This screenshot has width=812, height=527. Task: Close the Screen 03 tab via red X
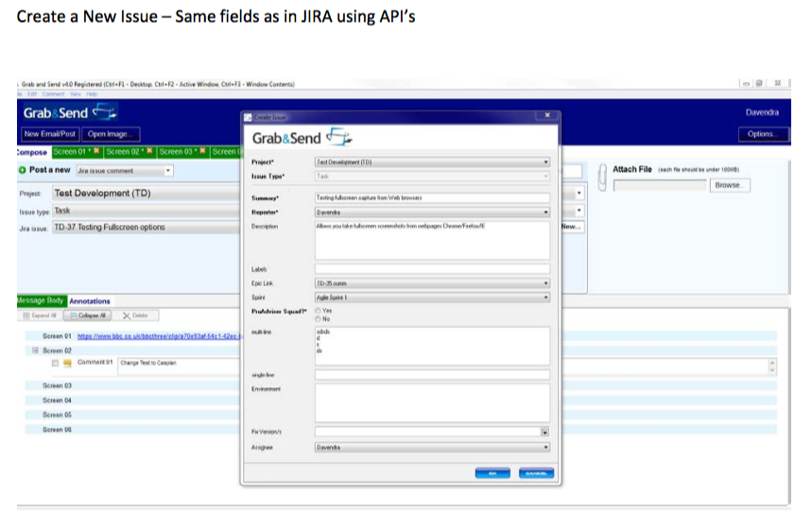(202, 151)
